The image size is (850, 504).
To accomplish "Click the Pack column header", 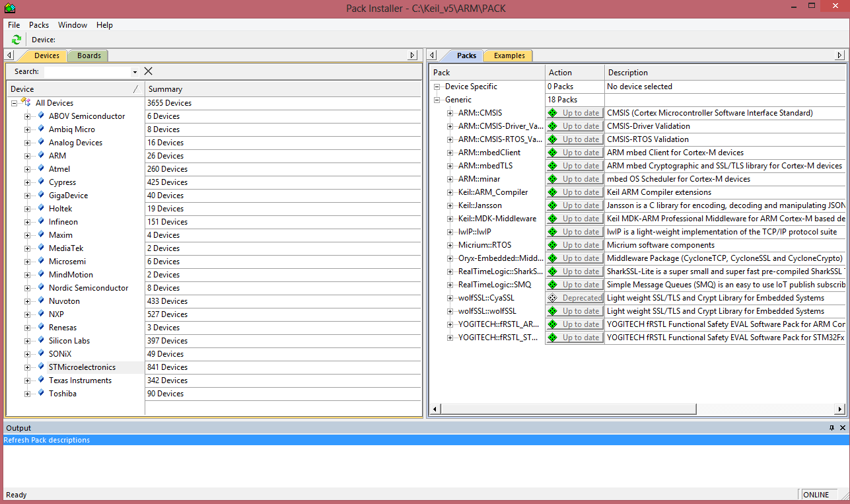I will pyautogui.click(x=487, y=73).
